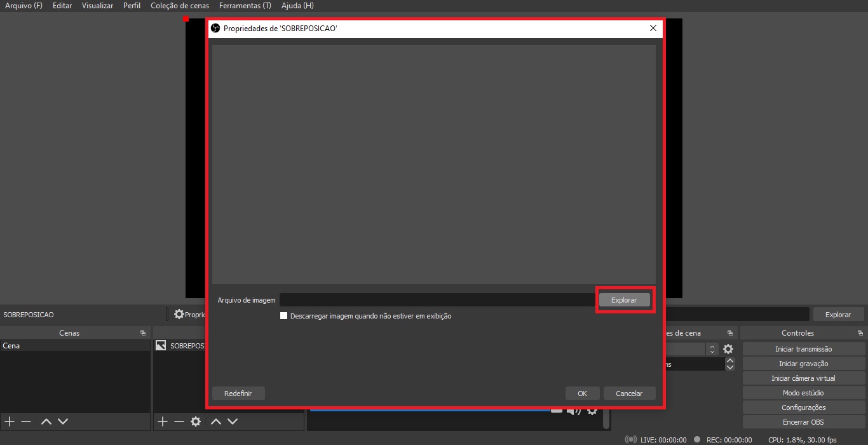Pop out the Controles dock panel

coord(860,333)
